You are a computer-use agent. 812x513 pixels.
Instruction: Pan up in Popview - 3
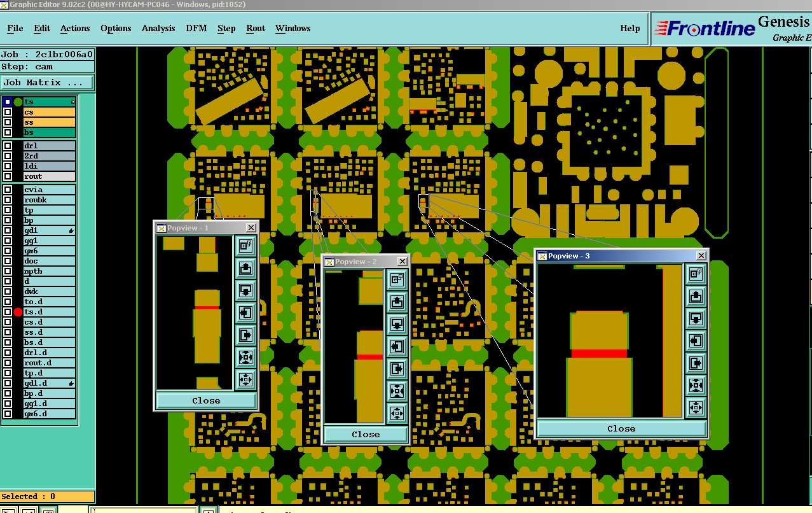[x=696, y=296]
